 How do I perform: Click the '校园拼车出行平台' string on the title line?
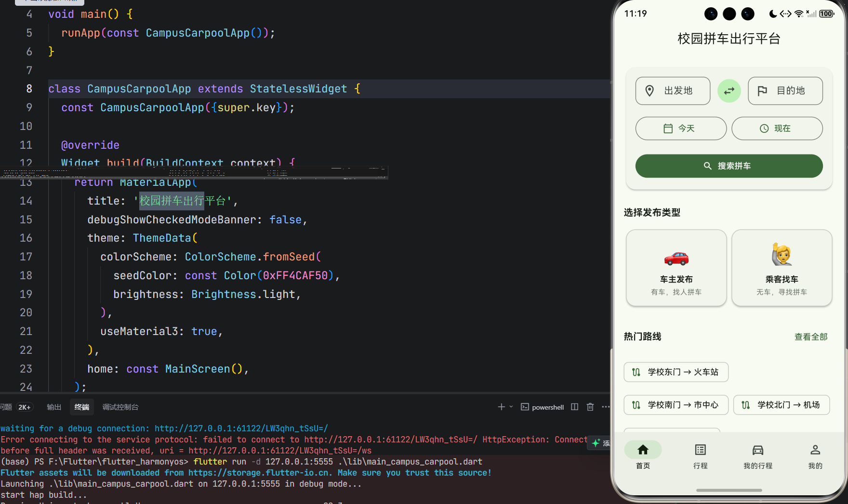(183, 201)
